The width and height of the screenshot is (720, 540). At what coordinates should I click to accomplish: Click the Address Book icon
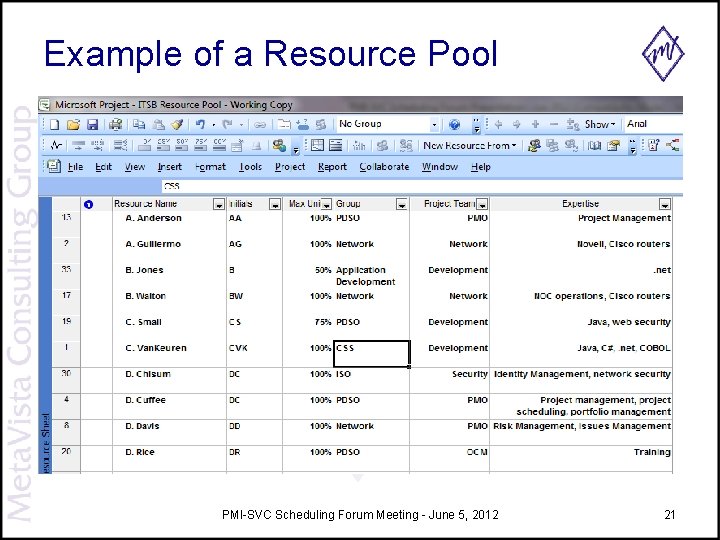[x=595, y=146]
